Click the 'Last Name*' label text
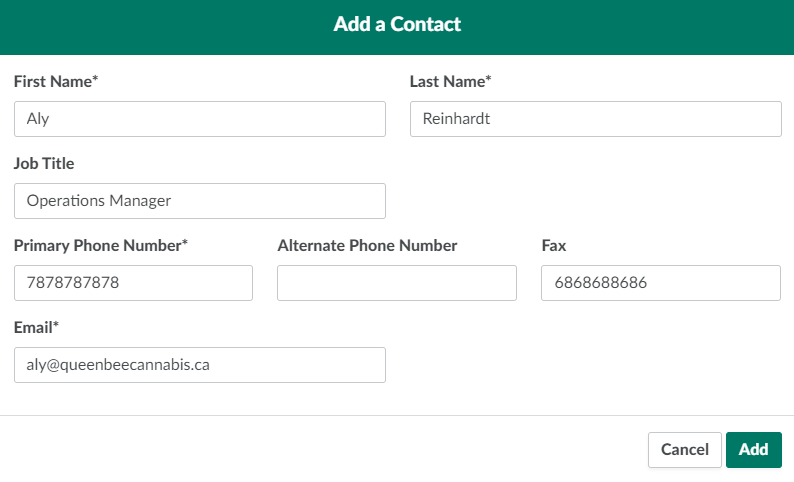This screenshot has width=794, height=482. click(x=451, y=82)
